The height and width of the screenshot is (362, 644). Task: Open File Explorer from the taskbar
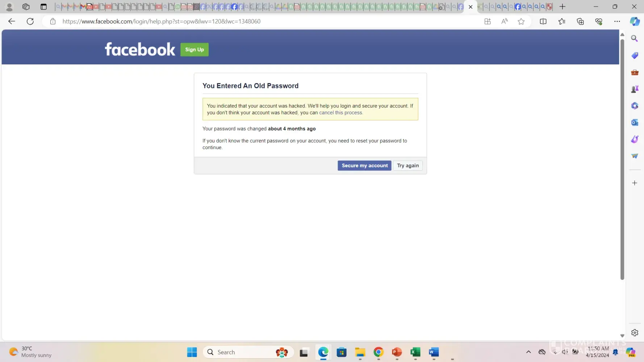pyautogui.click(x=360, y=352)
